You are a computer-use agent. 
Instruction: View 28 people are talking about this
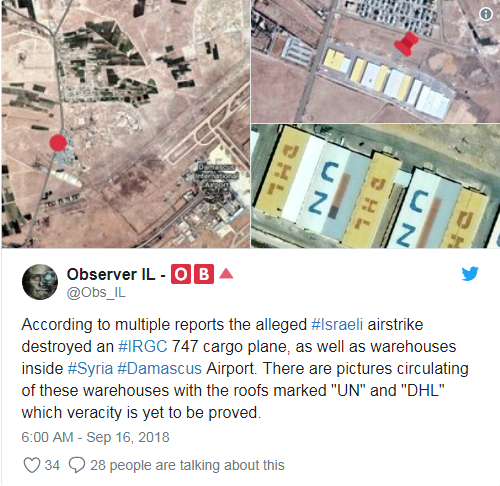(x=187, y=465)
